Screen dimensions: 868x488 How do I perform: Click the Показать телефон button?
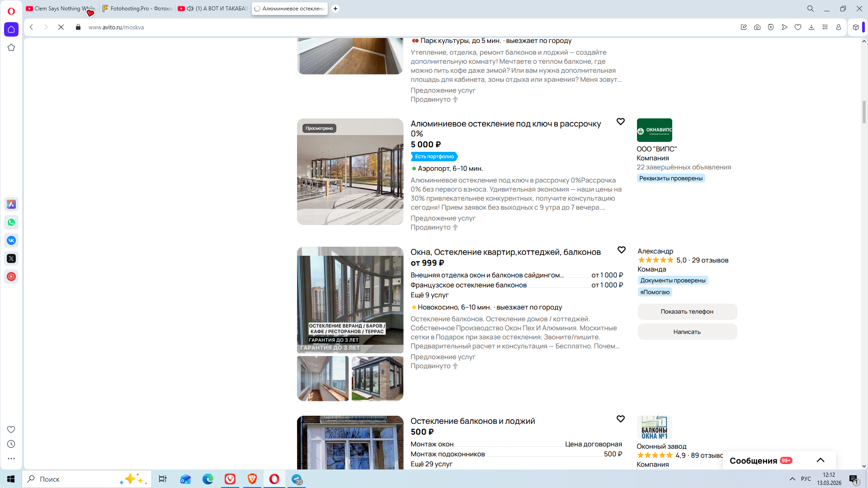click(x=687, y=312)
